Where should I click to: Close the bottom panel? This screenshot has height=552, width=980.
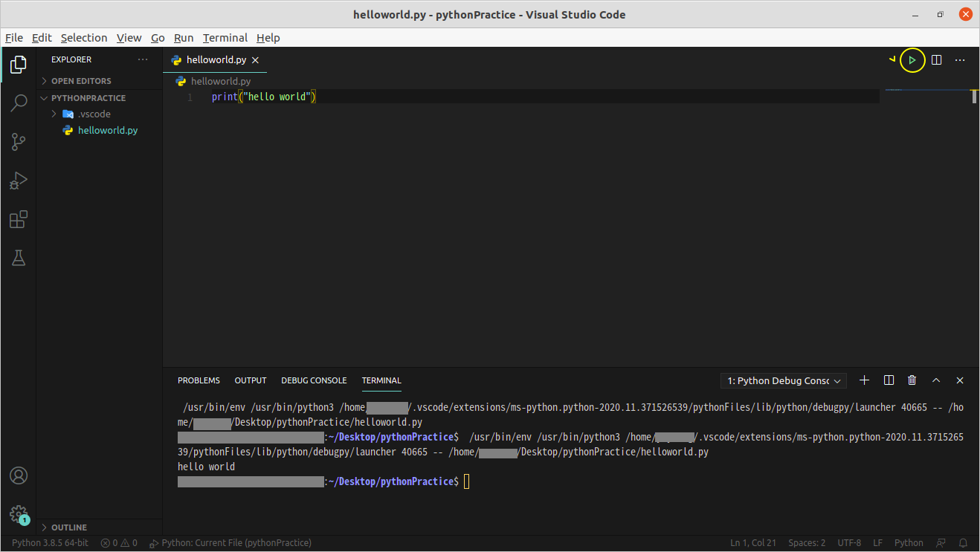click(960, 380)
